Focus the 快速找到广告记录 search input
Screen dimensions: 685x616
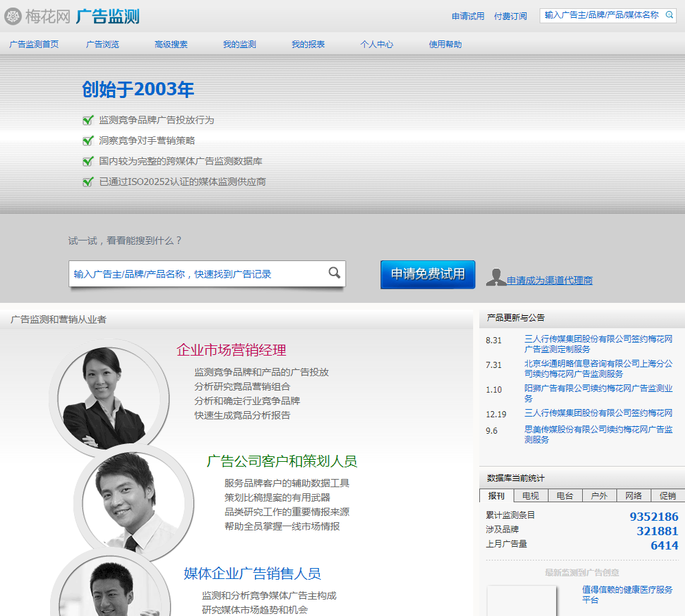(198, 273)
